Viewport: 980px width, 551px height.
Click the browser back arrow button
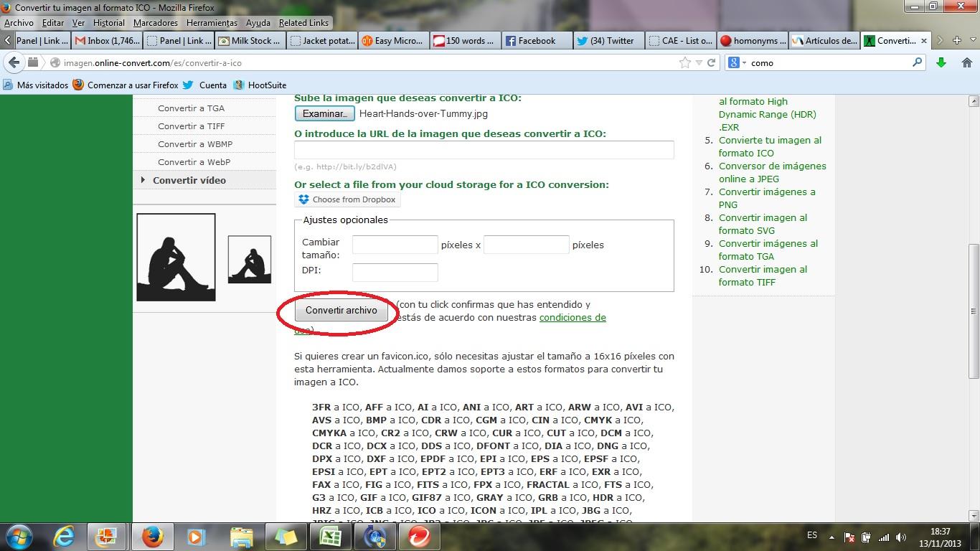[14, 63]
